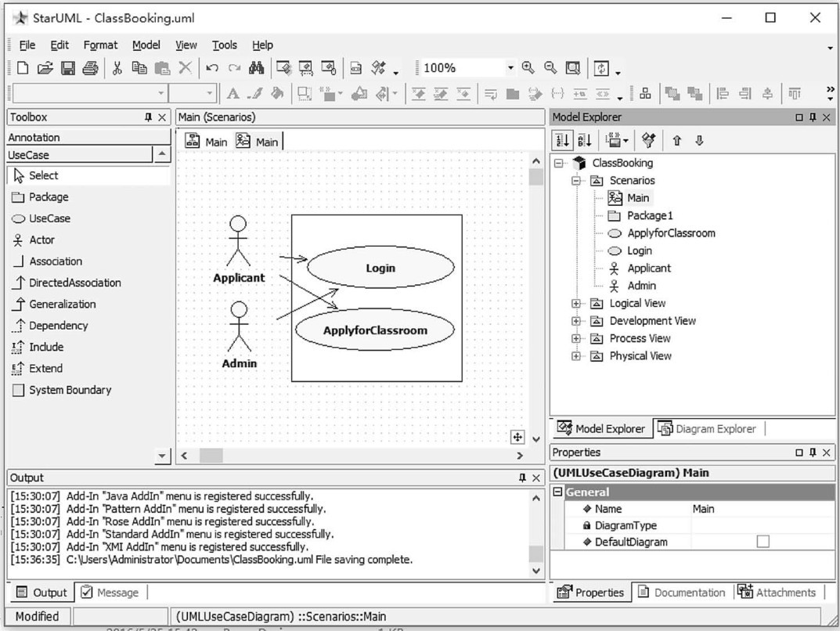
Task: Click the Fit to Window zoom icon
Action: pyautogui.click(x=573, y=68)
